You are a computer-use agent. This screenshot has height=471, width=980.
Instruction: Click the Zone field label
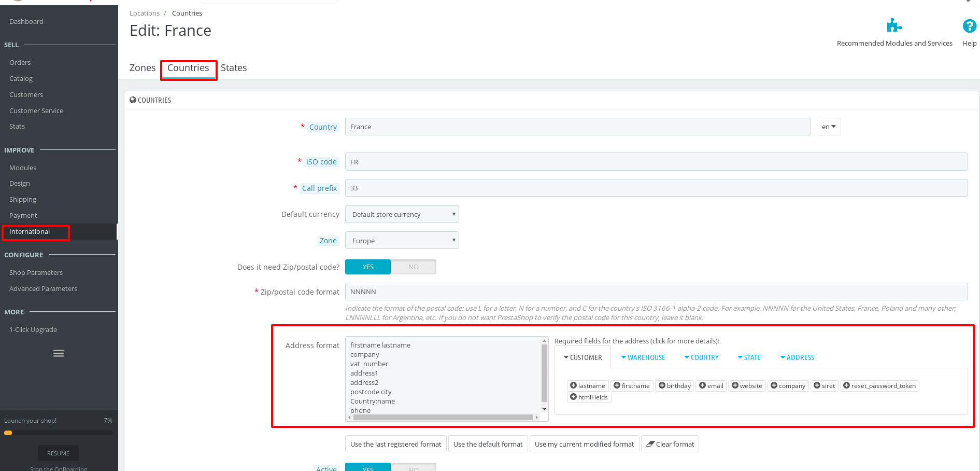click(x=328, y=241)
